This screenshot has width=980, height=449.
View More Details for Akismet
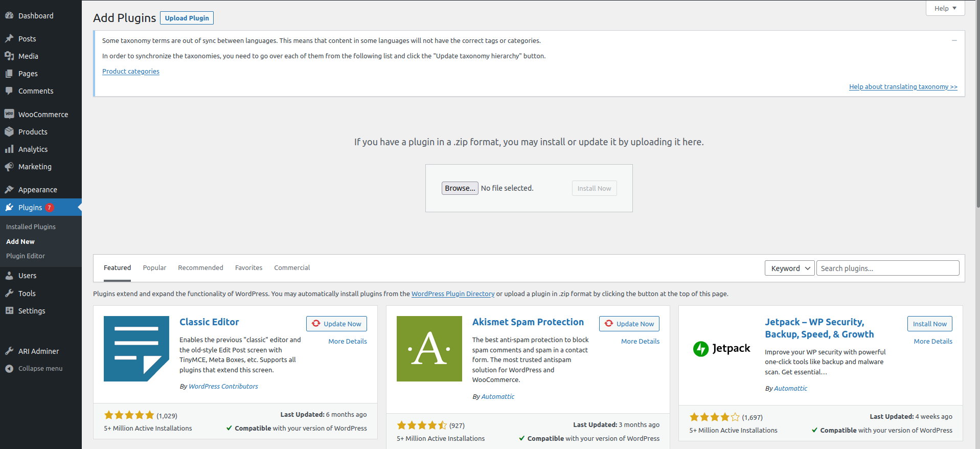[640, 342]
